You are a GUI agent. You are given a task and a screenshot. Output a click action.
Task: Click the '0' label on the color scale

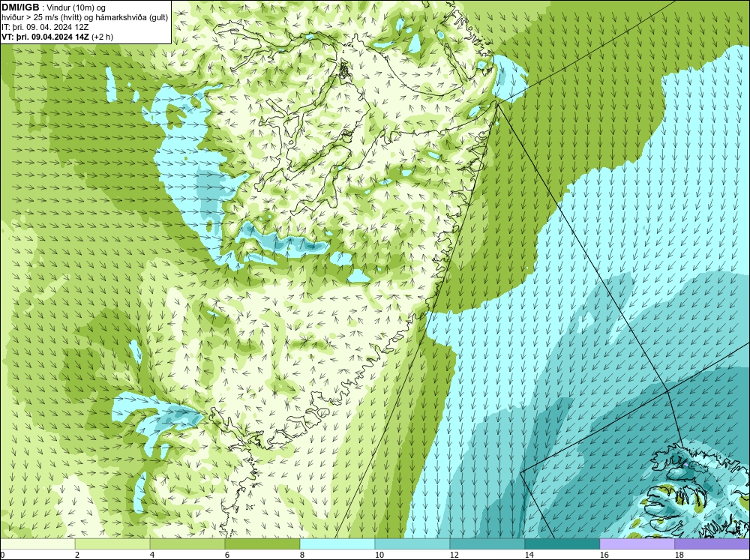click(2, 555)
